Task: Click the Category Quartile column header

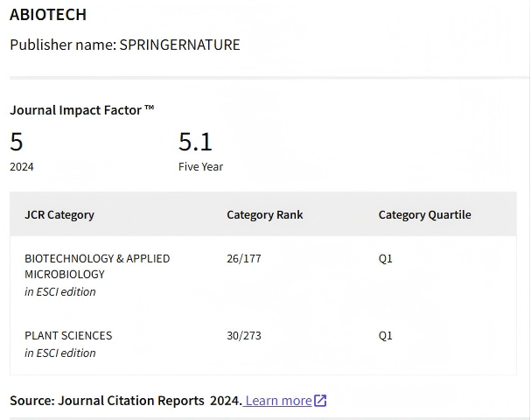Action: pyautogui.click(x=424, y=214)
